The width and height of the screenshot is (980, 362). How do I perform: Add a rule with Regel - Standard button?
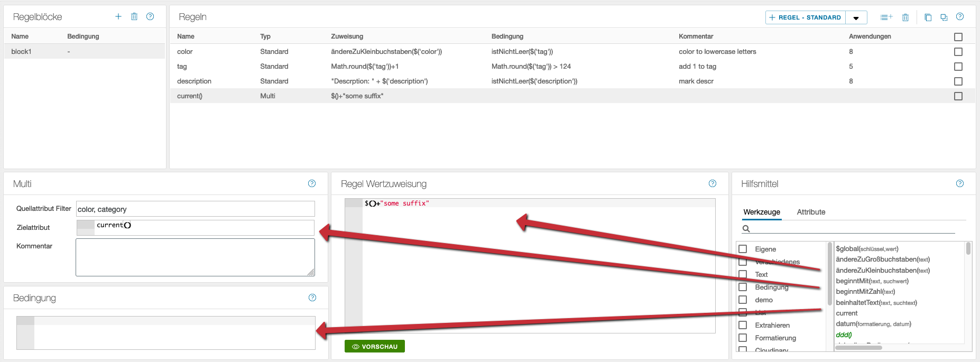[805, 17]
